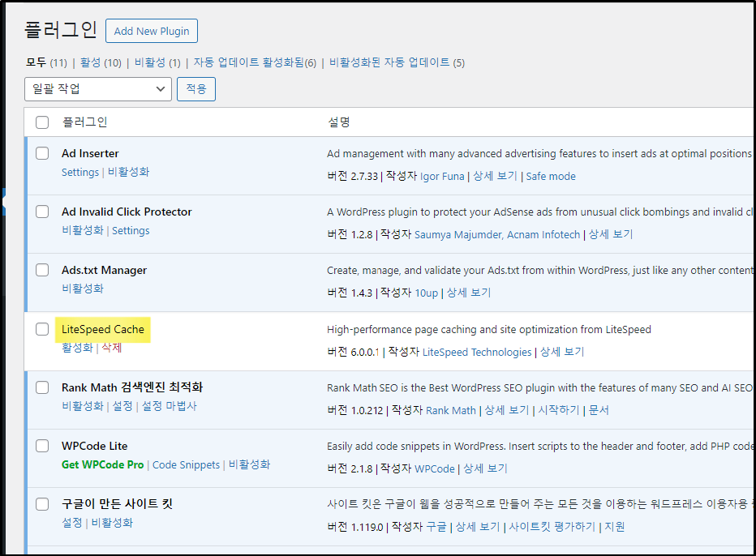Click the WPCode Lite plugin name
Image resolution: width=756 pixels, height=556 pixels.
coord(94,446)
